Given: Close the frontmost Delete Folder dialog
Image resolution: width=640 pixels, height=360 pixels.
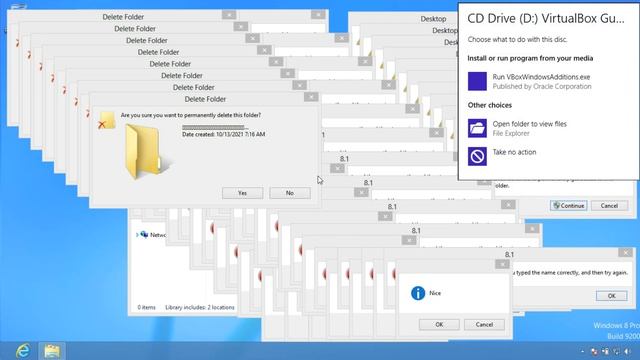Looking at the screenshot, I should 311,97.
